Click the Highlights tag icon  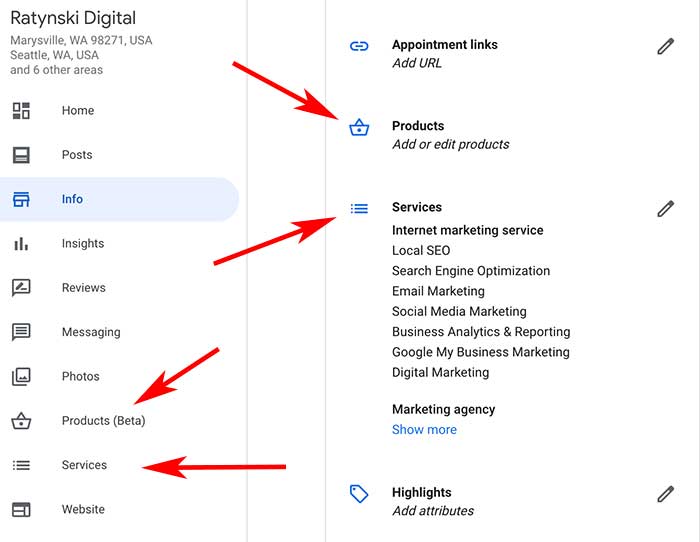(359, 494)
